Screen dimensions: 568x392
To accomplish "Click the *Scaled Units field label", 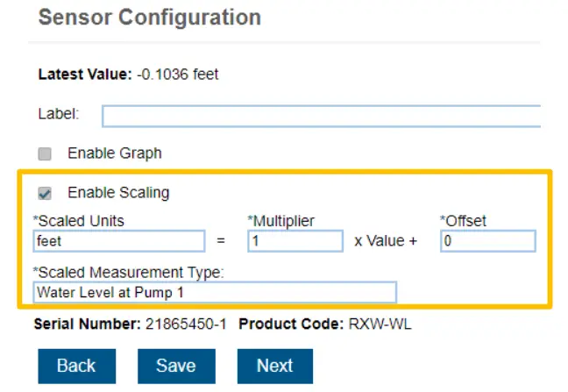I will (x=79, y=222).
